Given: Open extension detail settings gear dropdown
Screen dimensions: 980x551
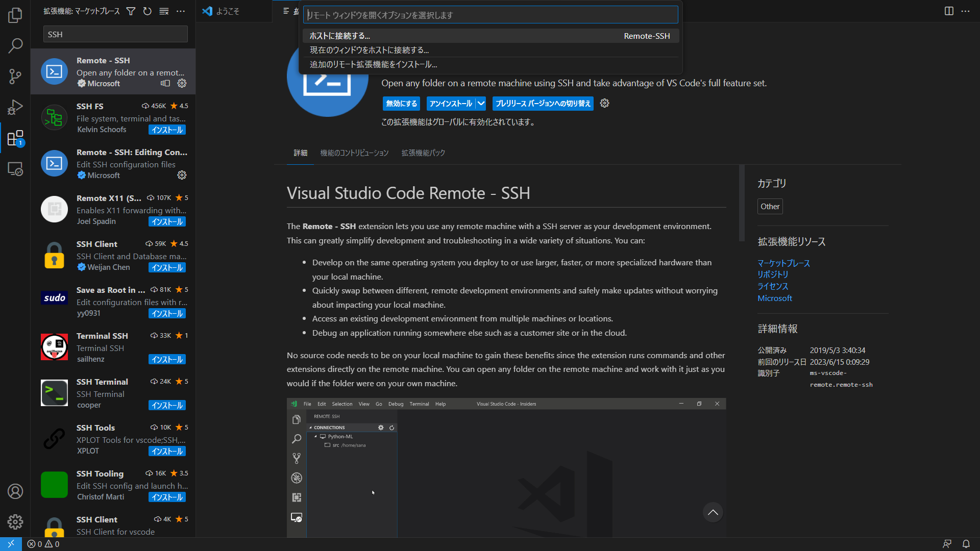Looking at the screenshot, I should pyautogui.click(x=605, y=104).
